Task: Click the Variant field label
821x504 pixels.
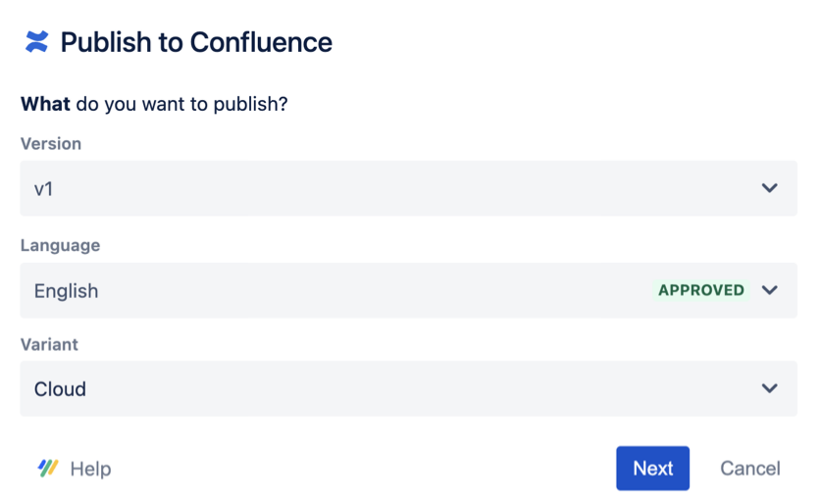Action: point(49,345)
